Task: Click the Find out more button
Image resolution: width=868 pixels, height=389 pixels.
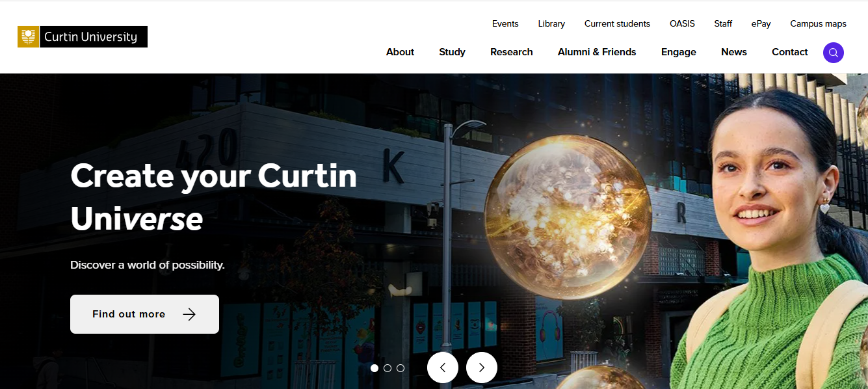Action: (144, 314)
